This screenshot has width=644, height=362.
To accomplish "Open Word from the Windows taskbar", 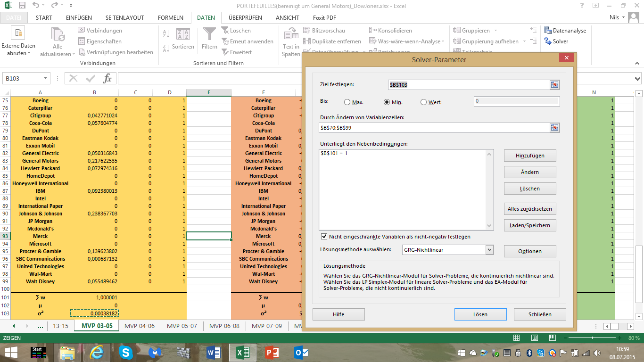I will (214, 353).
